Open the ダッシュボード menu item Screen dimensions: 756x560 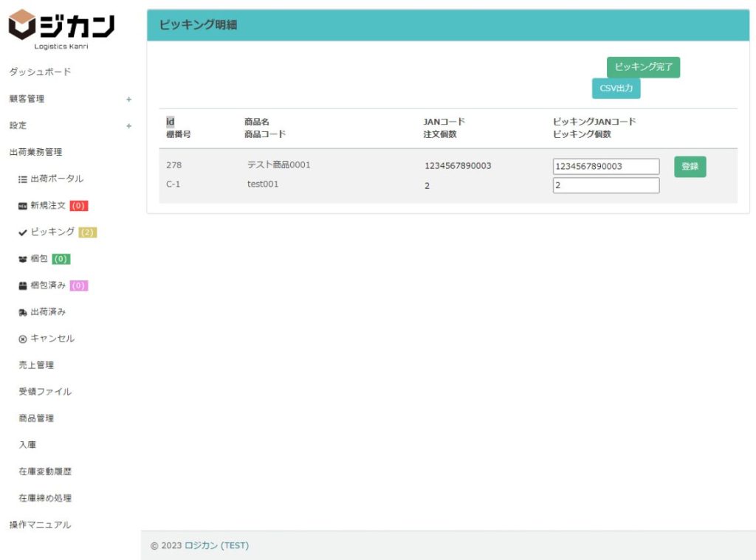tap(40, 72)
